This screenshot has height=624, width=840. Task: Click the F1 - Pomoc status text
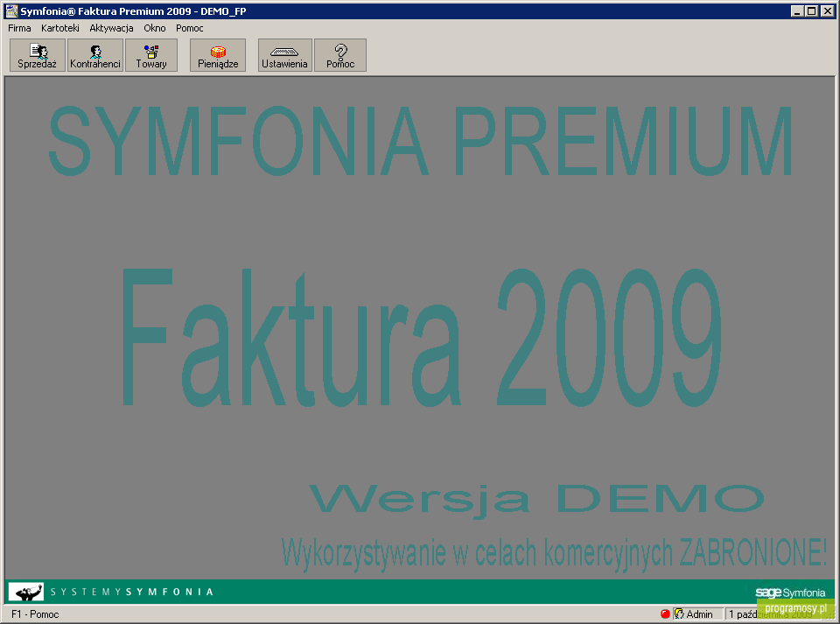tap(35, 614)
